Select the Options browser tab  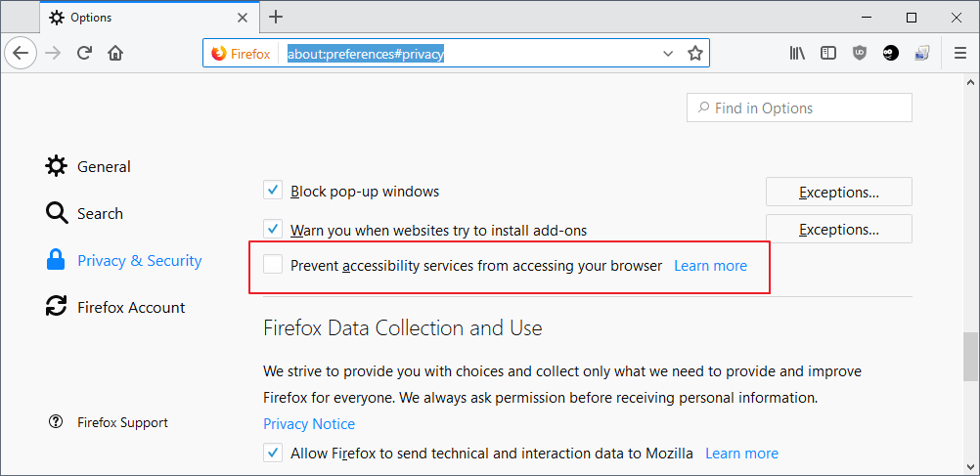(x=150, y=18)
